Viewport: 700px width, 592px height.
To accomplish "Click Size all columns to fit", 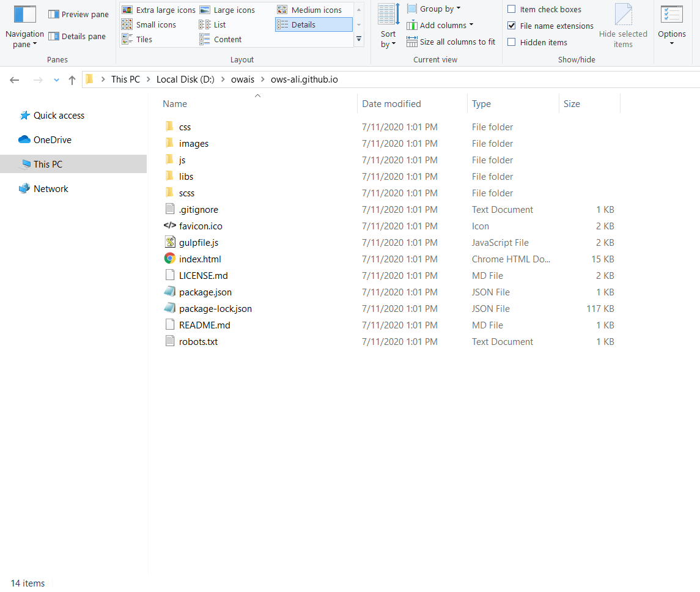I will coord(451,42).
